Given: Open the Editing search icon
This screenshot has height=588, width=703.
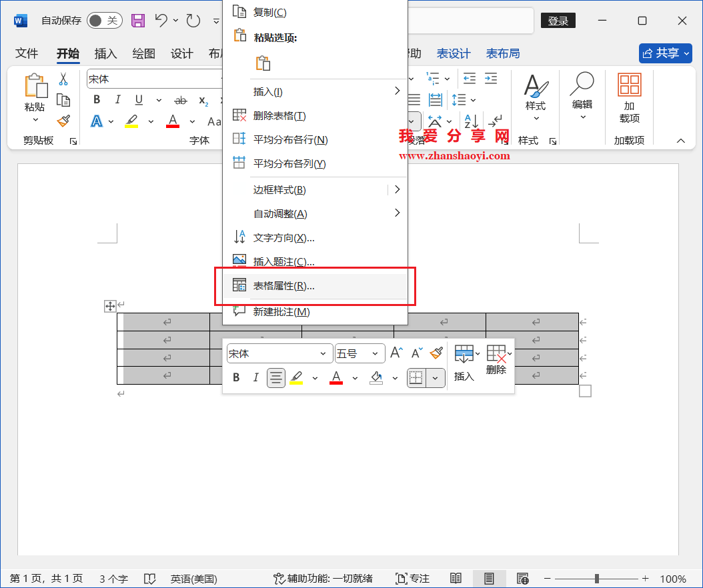Looking at the screenshot, I should click(582, 84).
